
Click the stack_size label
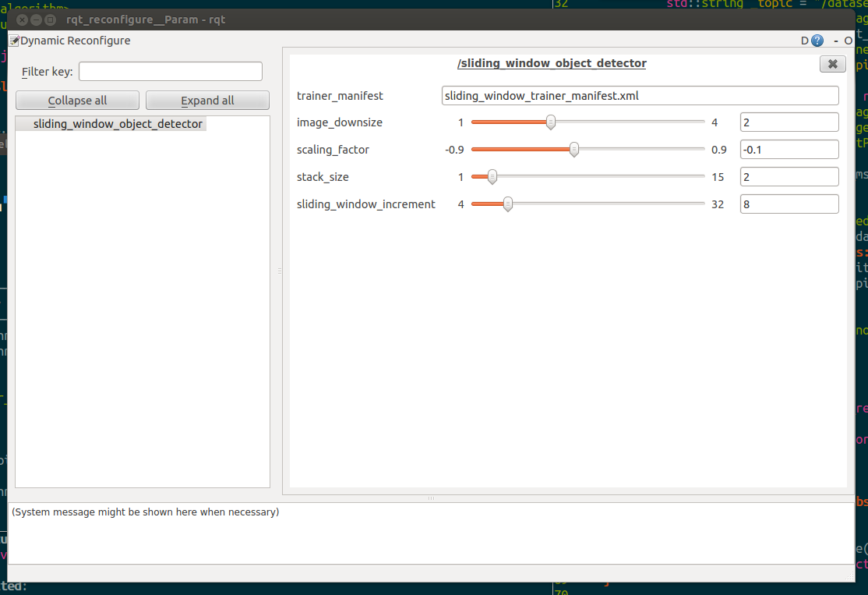click(323, 177)
